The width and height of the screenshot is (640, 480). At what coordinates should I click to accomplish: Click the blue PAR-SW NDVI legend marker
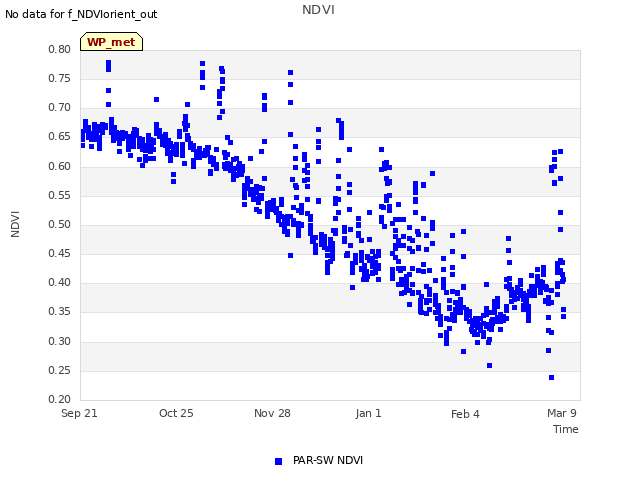pos(278,461)
